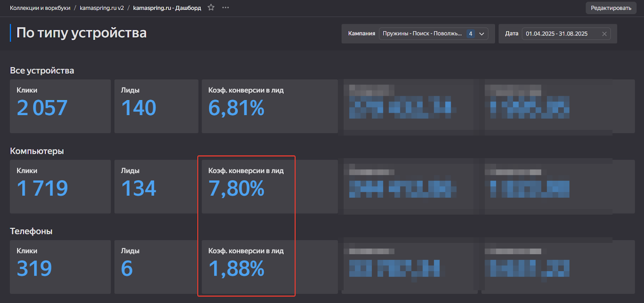Click the 6,81% conversion rate card
Viewport: 644px width, 303px height.
point(269,106)
